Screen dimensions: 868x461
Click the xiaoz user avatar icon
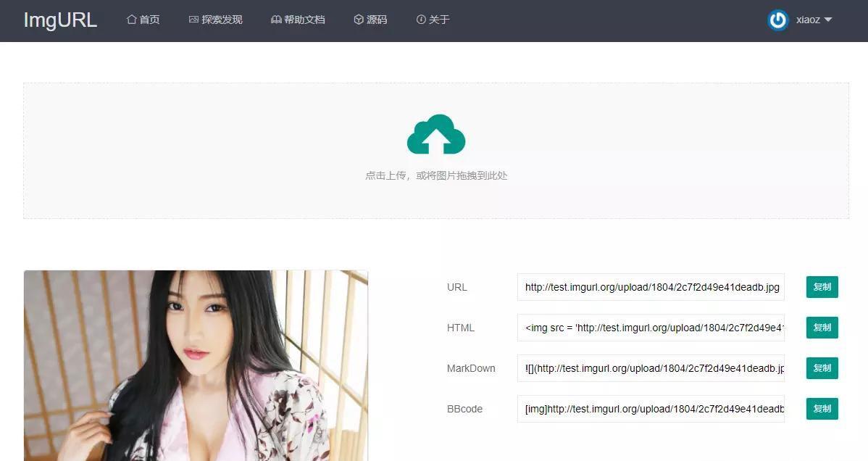click(777, 20)
